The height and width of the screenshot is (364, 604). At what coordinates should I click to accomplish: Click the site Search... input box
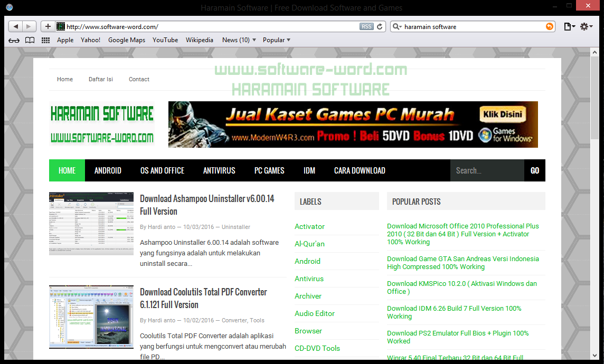(x=487, y=170)
